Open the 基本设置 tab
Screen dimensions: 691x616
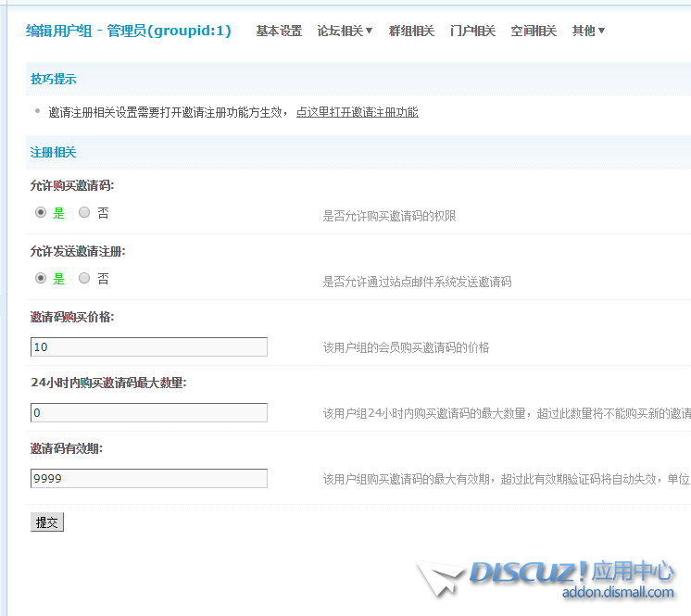click(x=279, y=31)
